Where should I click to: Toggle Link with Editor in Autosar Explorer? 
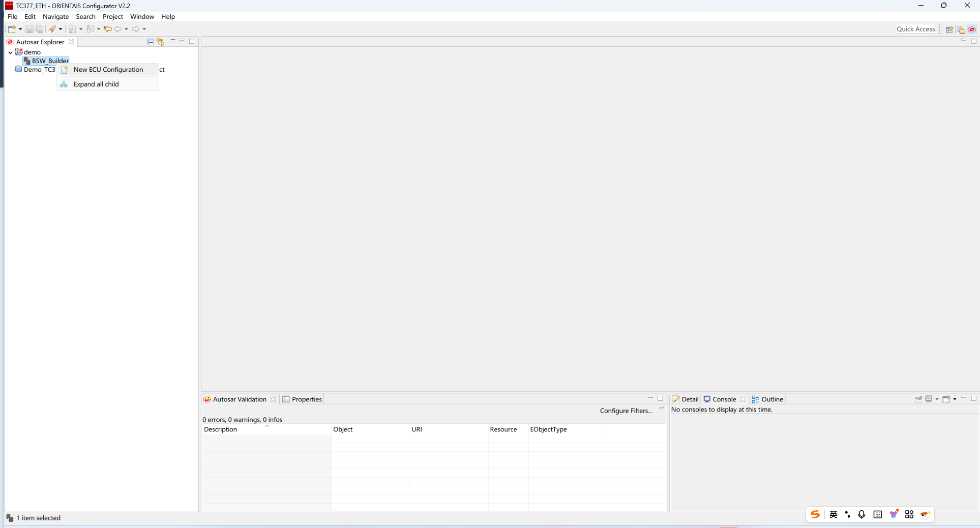coord(161,42)
